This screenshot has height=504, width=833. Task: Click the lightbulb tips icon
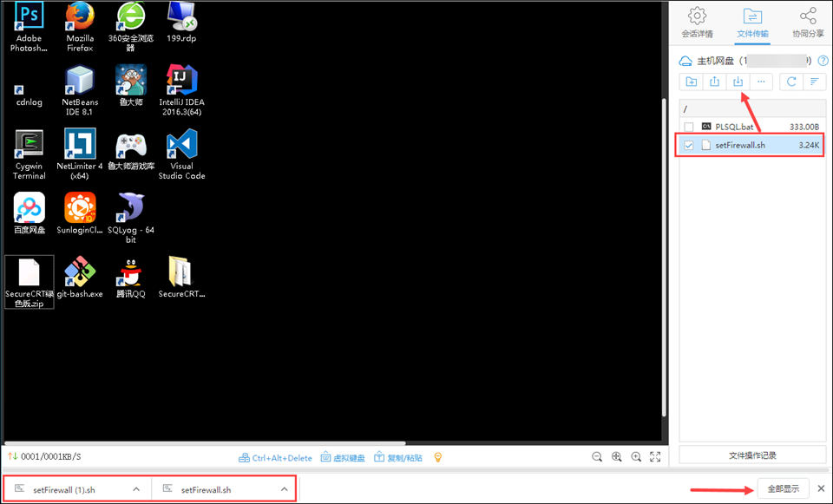437,457
